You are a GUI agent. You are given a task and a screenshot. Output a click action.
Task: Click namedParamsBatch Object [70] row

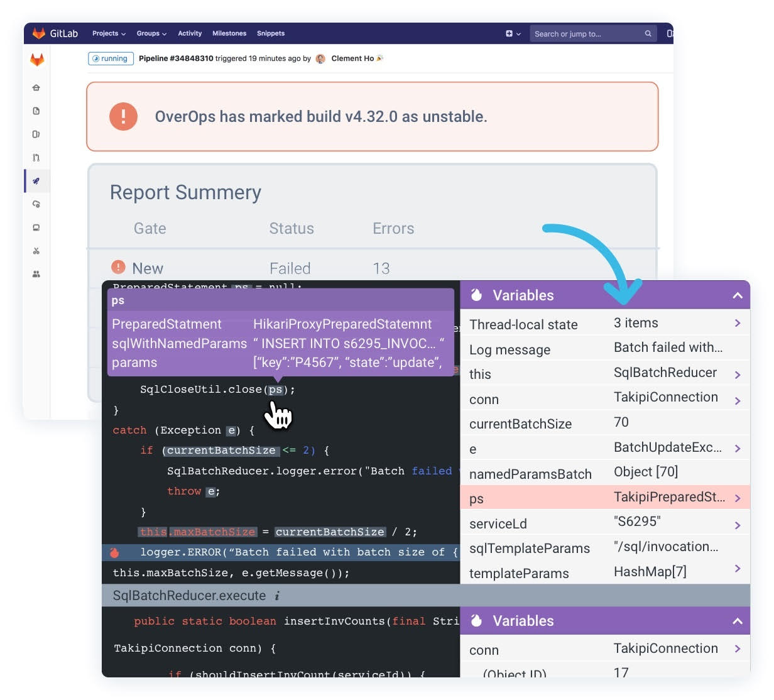pyautogui.click(x=605, y=473)
